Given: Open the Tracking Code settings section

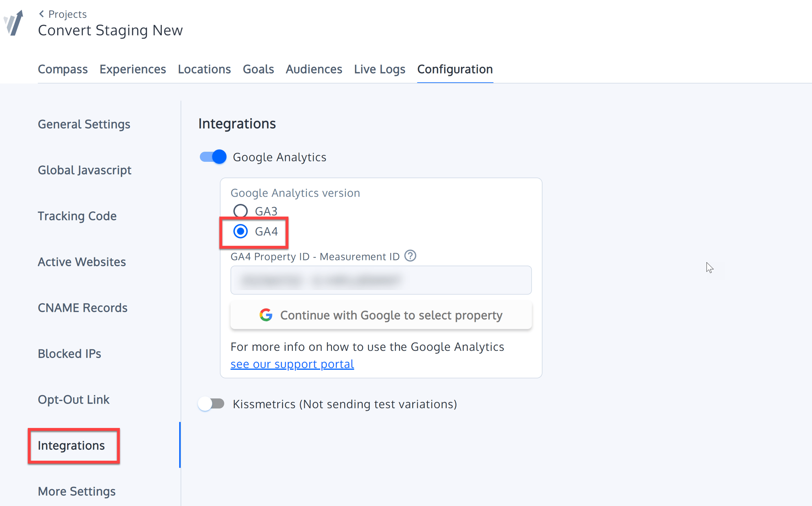Looking at the screenshot, I should click(x=77, y=216).
